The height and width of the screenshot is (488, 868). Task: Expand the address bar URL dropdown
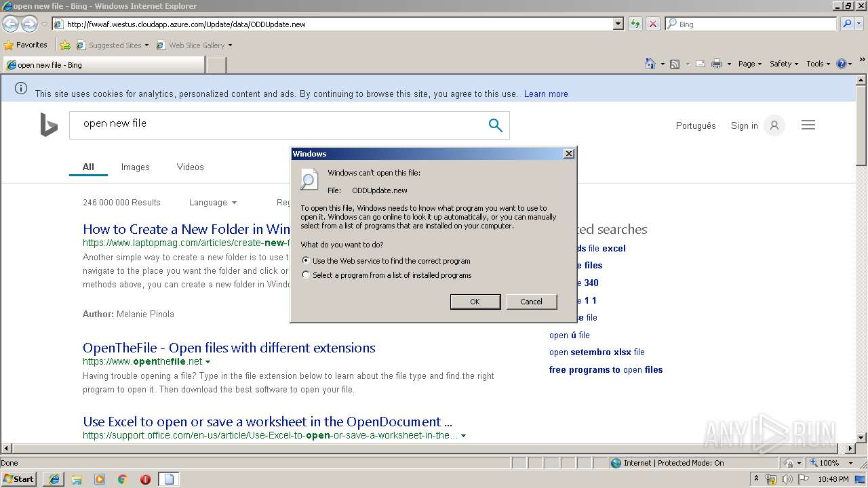(x=618, y=24)
